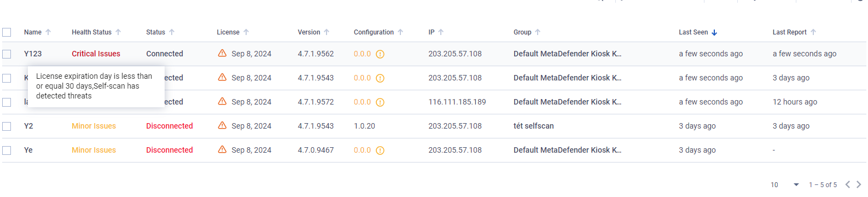The width and height of the screenshot is (868, 197).
Task: Click the Name column header
Action: [x=33, y=32]
